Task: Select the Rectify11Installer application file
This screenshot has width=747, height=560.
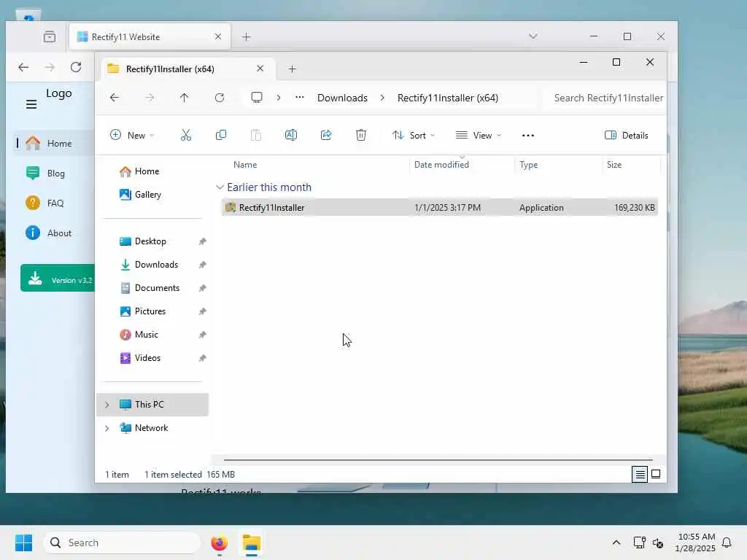Action: (x=440, y=208)
